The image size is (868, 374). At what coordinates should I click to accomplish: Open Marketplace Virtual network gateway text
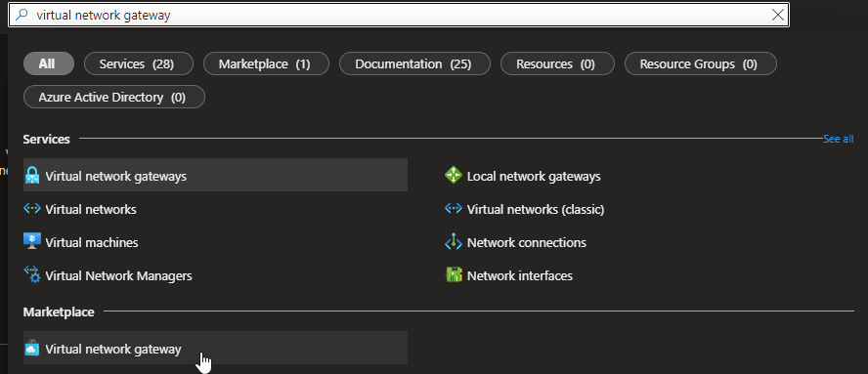113,350
